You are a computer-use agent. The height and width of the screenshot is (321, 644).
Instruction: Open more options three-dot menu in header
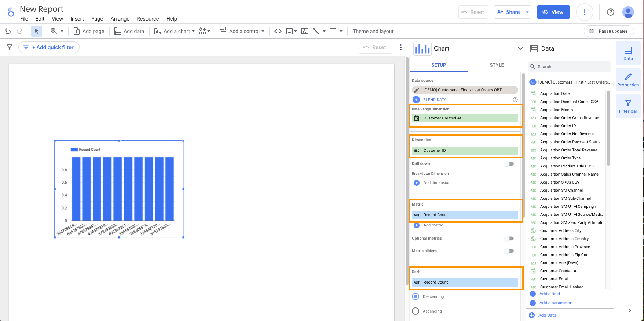(585, 12)
